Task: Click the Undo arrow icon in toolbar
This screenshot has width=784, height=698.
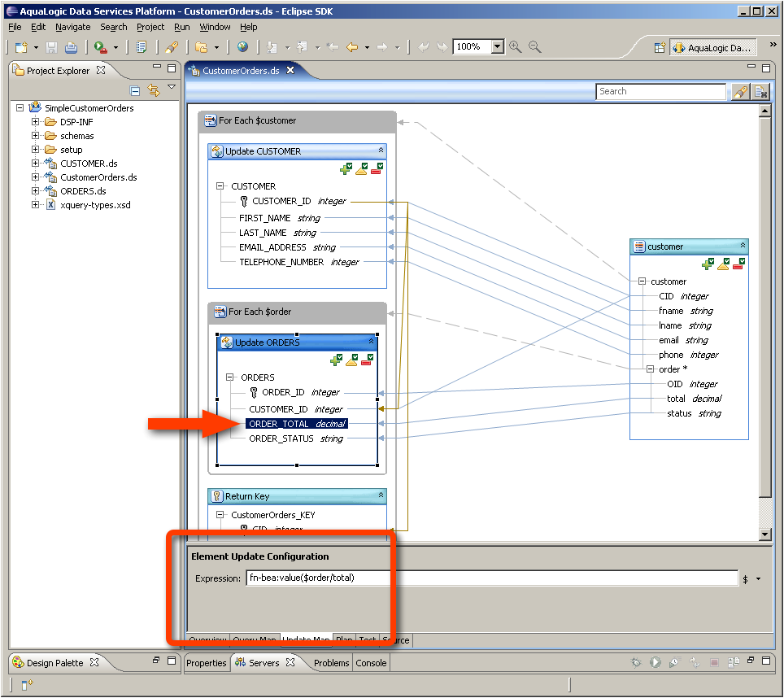Action: pos(424,47)
